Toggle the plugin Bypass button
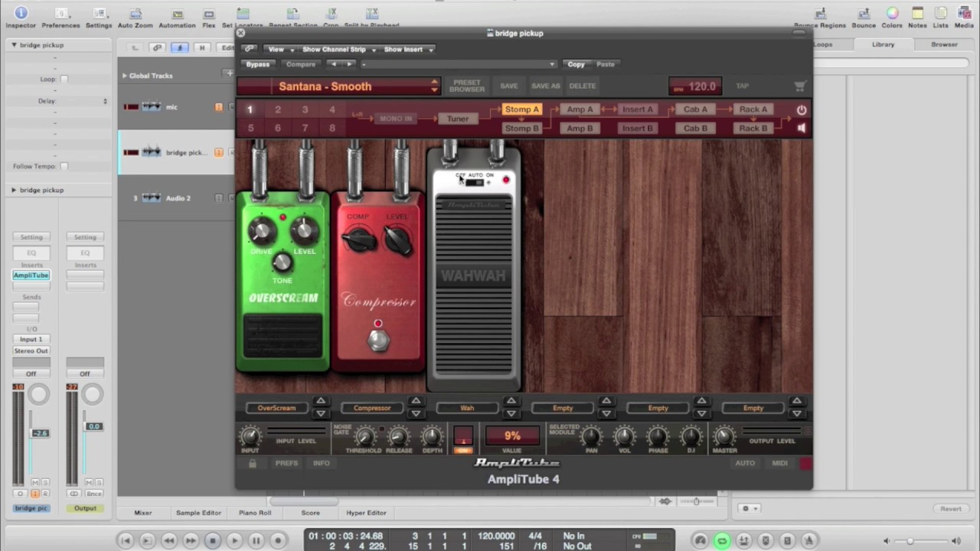Viewport: 980px width, 551px height. point(258,64)
